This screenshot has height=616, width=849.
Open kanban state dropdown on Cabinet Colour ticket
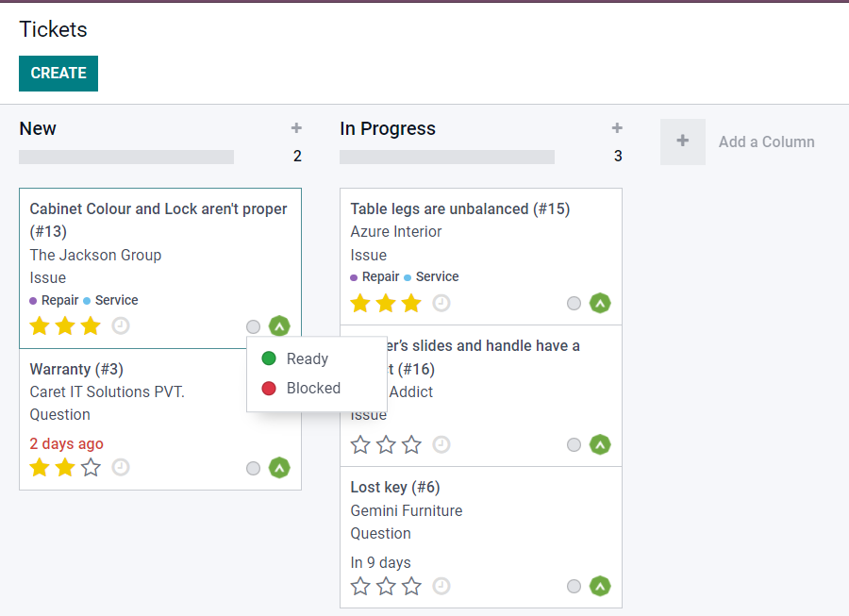click(x=253, y=326)
